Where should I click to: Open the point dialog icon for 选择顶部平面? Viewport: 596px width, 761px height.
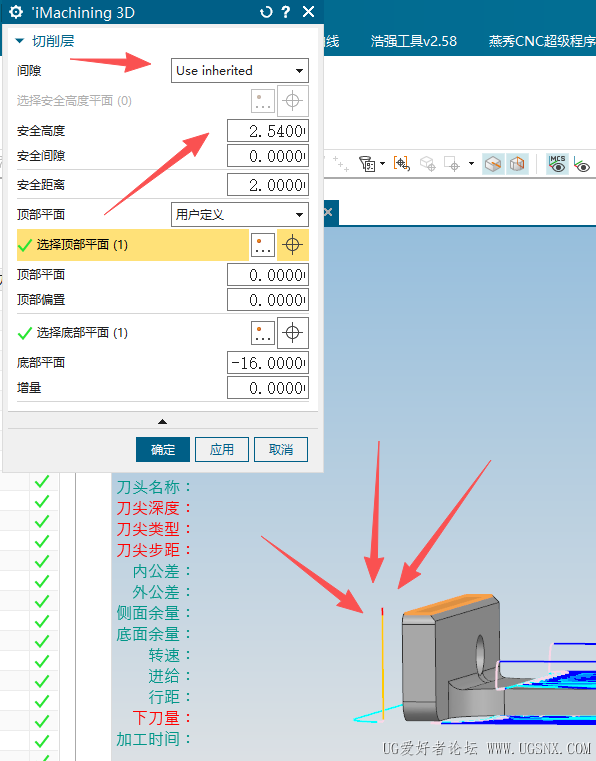click(x=263, y=245)
